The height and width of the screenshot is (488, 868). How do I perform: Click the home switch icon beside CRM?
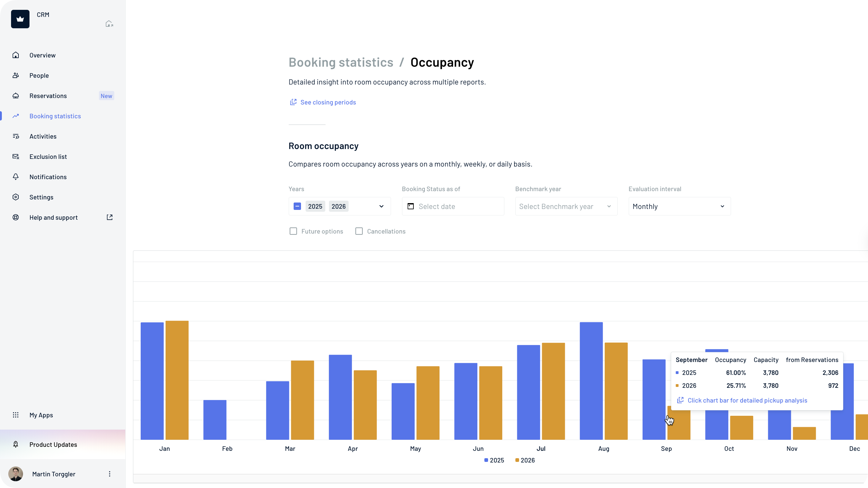[x=109, y=24]
